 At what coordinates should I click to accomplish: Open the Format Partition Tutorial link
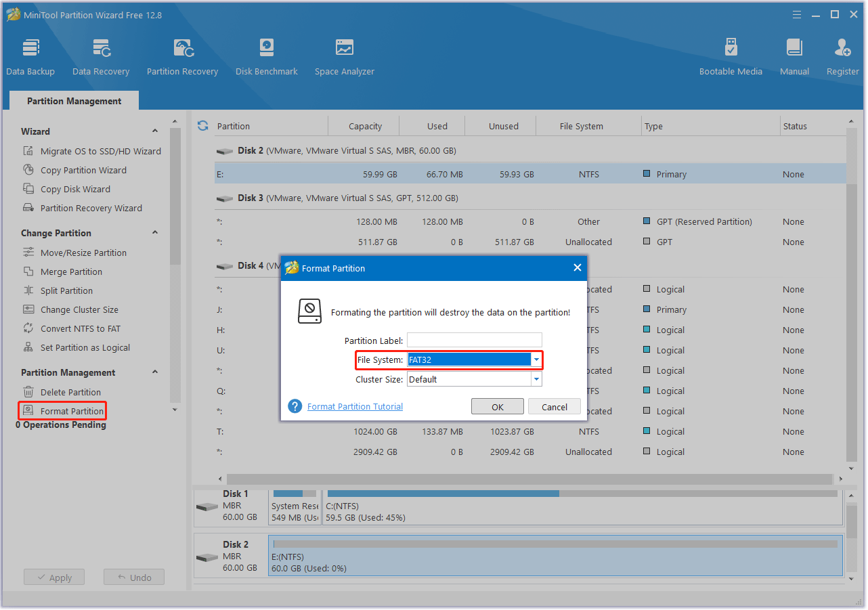(355, 407)
